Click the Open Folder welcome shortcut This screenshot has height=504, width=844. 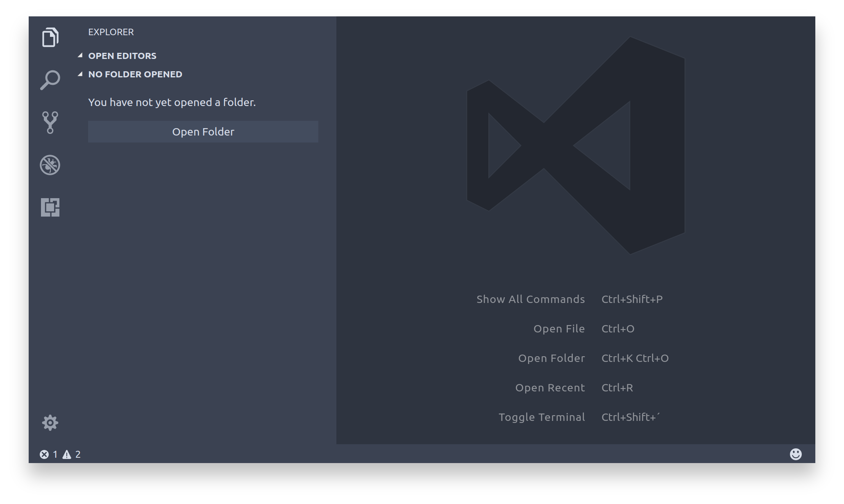(x=552, y=358)
